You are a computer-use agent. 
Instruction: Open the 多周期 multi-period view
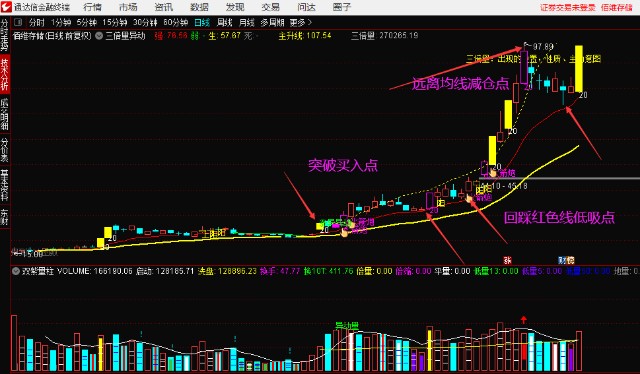(272, 22)
